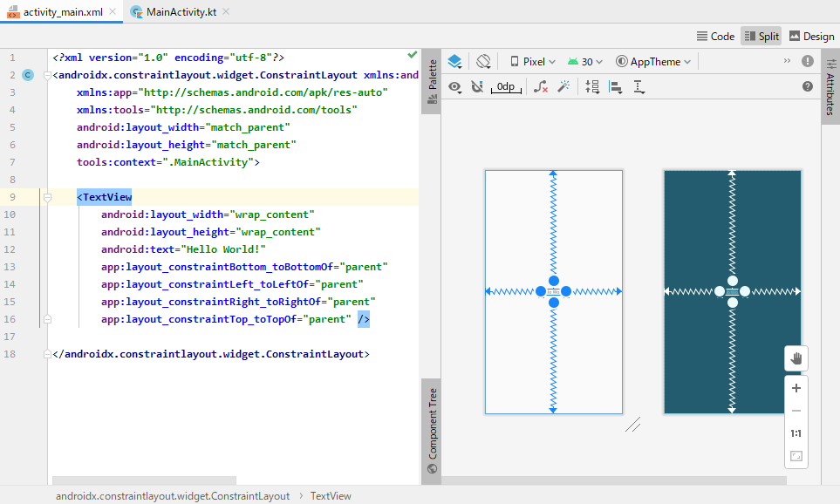
Task: Close the activity_main.xml tab
Action: (113, 11)
